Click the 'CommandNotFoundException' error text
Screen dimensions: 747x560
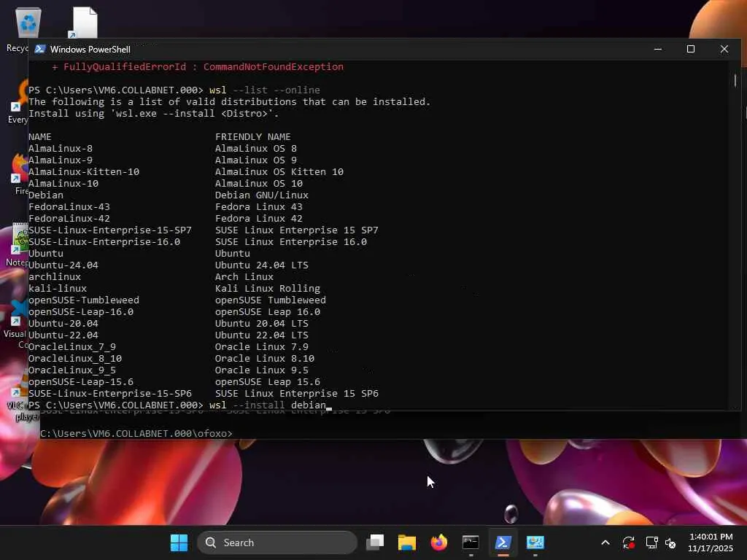(274, 66)
